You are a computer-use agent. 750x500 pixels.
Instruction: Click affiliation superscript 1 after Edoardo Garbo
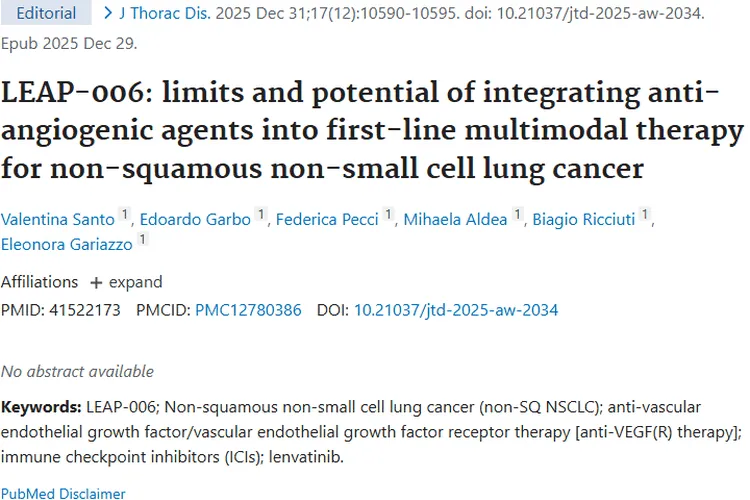coord(261,215)
